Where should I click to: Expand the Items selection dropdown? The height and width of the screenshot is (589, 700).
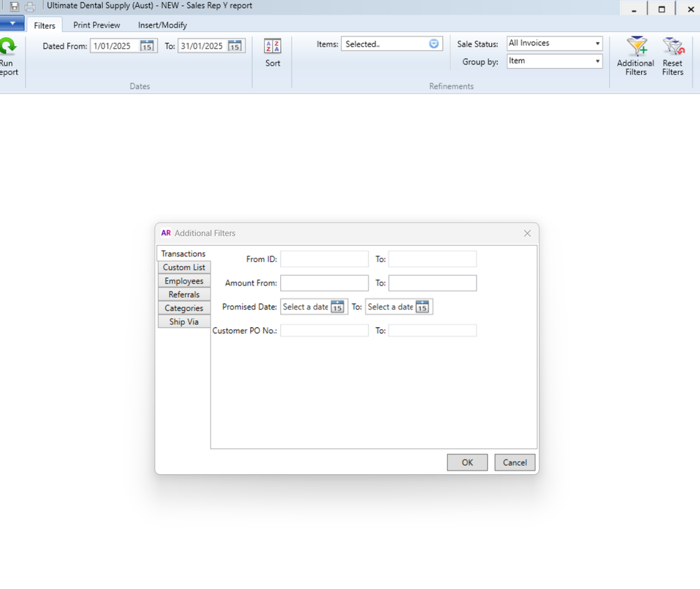pyautogui.click(x=434, y=44)
